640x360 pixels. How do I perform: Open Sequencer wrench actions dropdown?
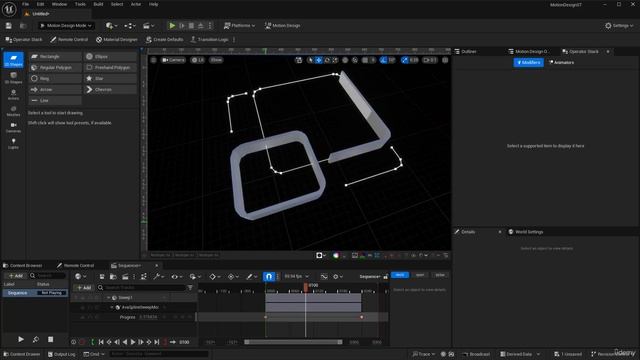point(158,277)
